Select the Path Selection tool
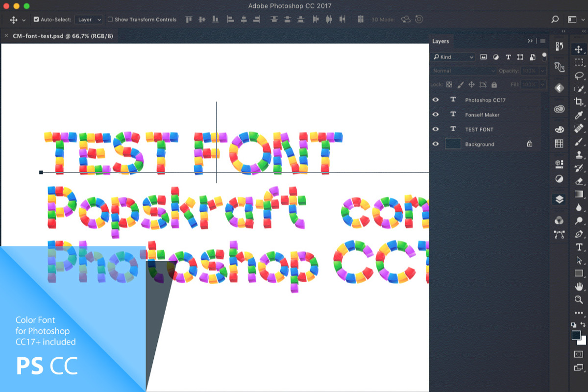The image size is (588, 392). [x=579, y=260]
